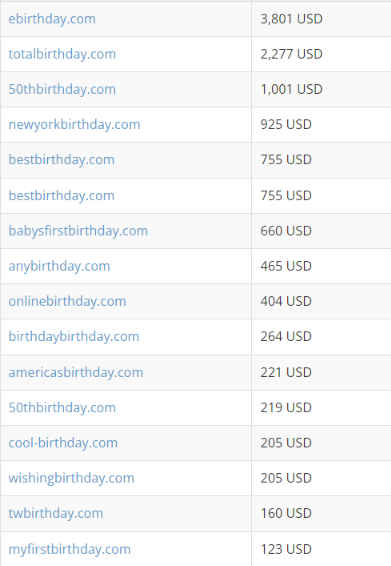Viewport: 391px width, 566px height.
Task: Open the americasbirthday.com link
Action: point(76,372)
